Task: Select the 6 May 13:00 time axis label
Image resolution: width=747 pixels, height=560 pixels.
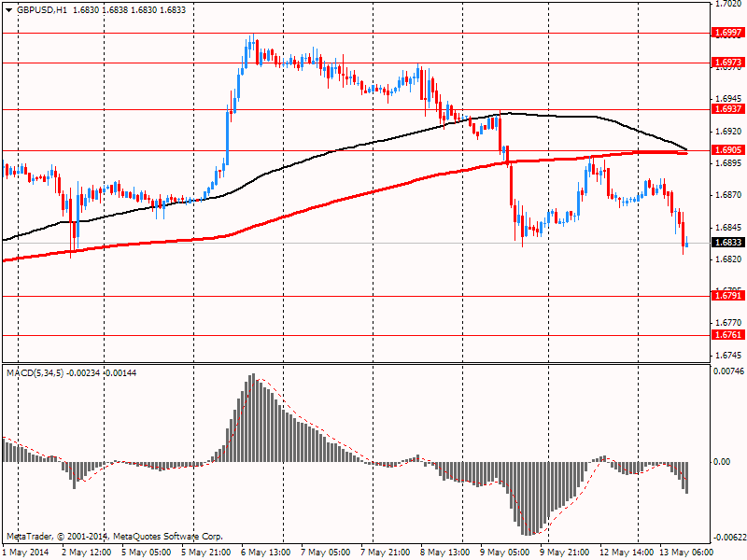Action: 266,553
